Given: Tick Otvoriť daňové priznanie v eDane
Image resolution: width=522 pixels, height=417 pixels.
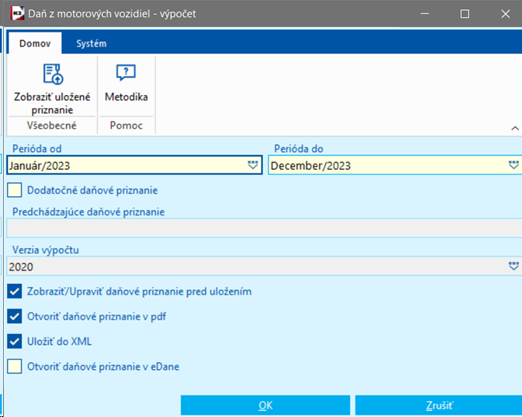Looking at the screenshot, I should [x=15, y=366].
